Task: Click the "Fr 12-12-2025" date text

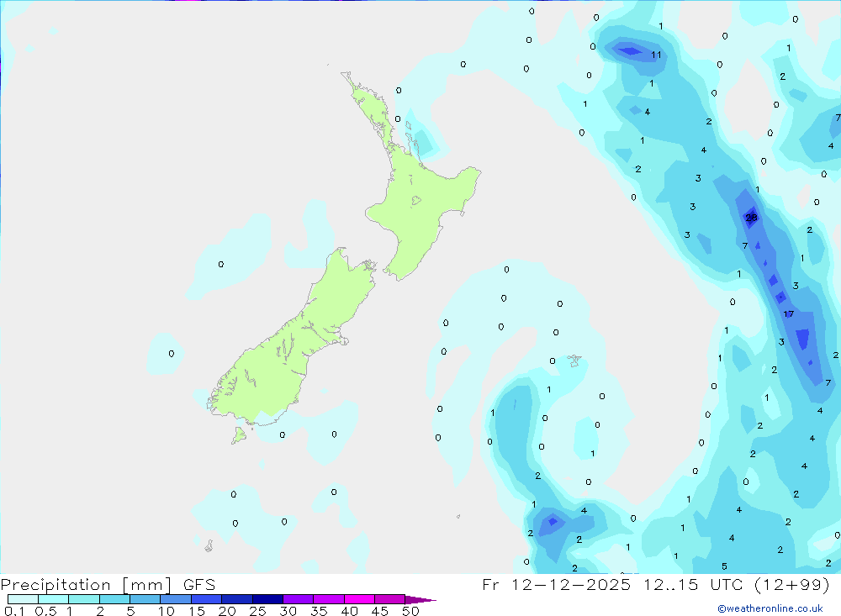Action: 556,584
